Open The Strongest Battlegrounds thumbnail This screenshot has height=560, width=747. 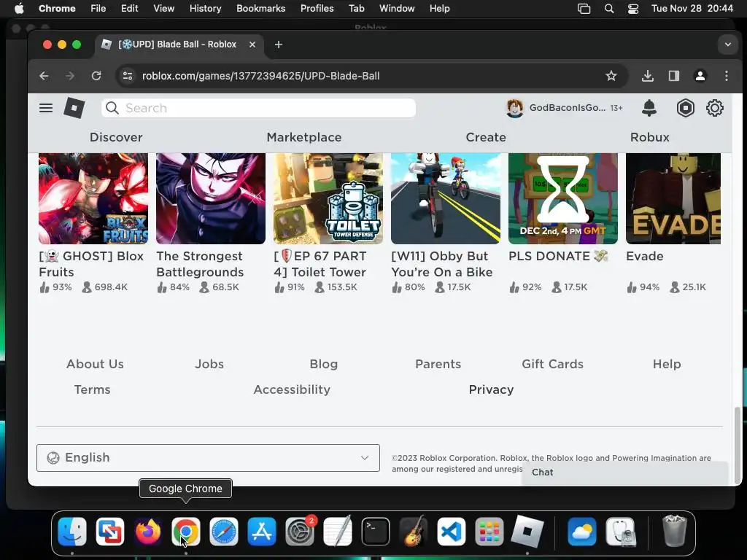tap(211, 198)
